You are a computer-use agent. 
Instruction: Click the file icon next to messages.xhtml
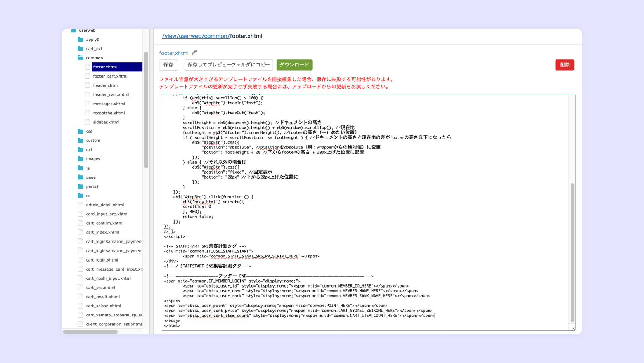(x=88, y=104)
